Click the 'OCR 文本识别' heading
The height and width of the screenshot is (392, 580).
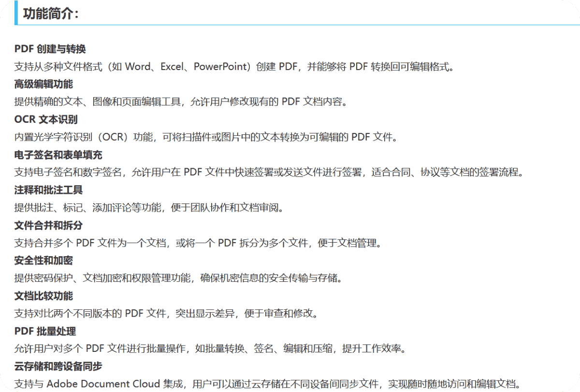tap(46, 119)
